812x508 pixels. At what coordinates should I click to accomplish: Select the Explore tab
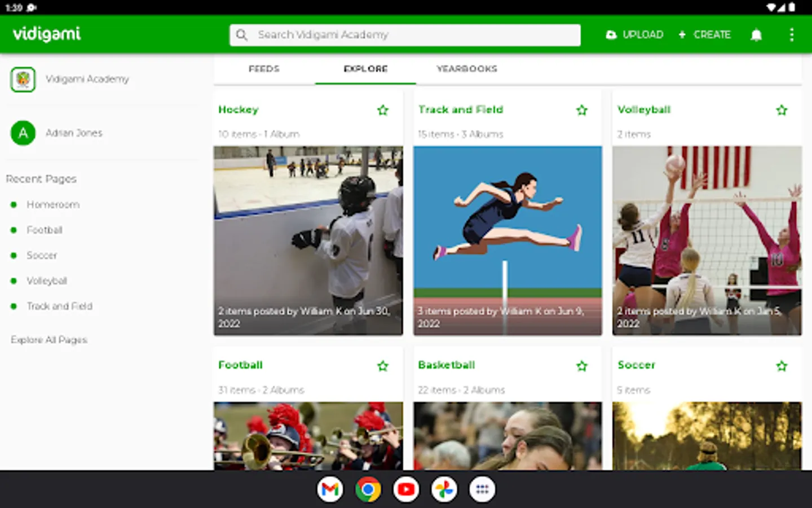tap(365, 69)
